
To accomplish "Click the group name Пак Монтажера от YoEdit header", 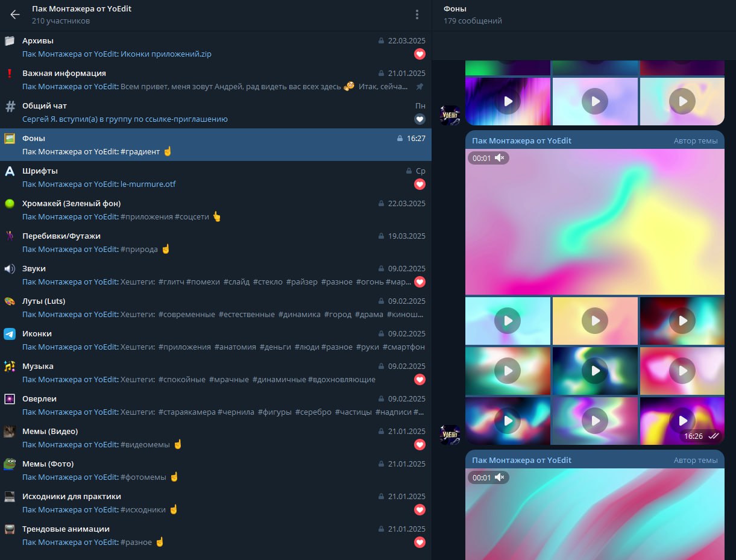I will [81, 9].
